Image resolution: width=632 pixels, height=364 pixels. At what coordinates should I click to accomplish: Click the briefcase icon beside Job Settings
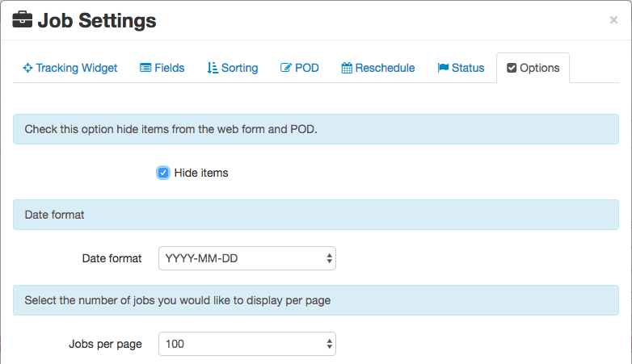pyautogui.click(x=22, y=19)
